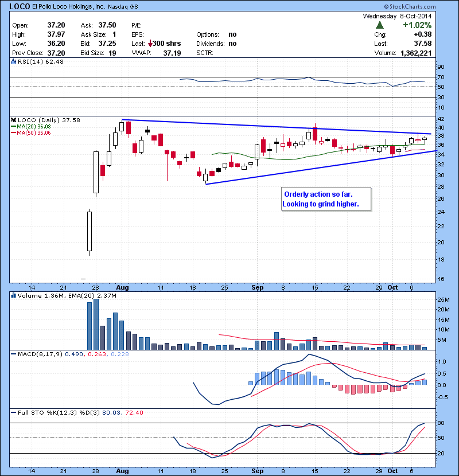Click the large white candlestick near 22
Viewport: 459px width, 476px height.
click(x=90, y=231)
